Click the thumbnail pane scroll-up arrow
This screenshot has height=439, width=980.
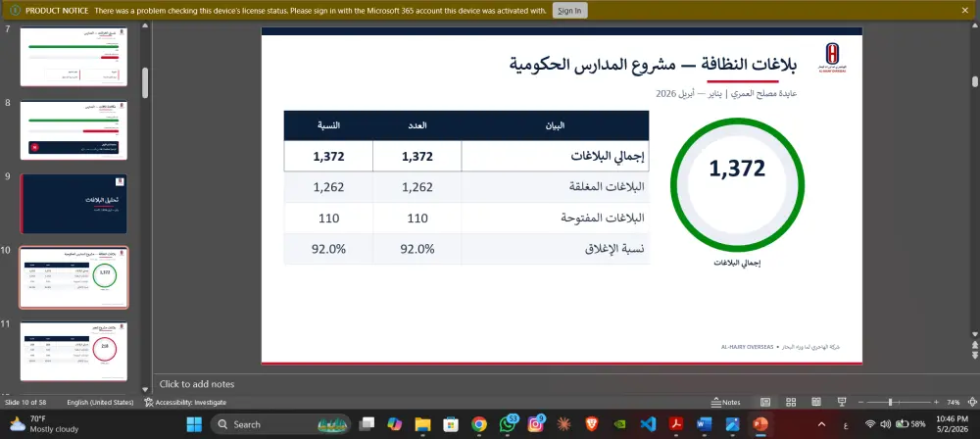[145, 26]
